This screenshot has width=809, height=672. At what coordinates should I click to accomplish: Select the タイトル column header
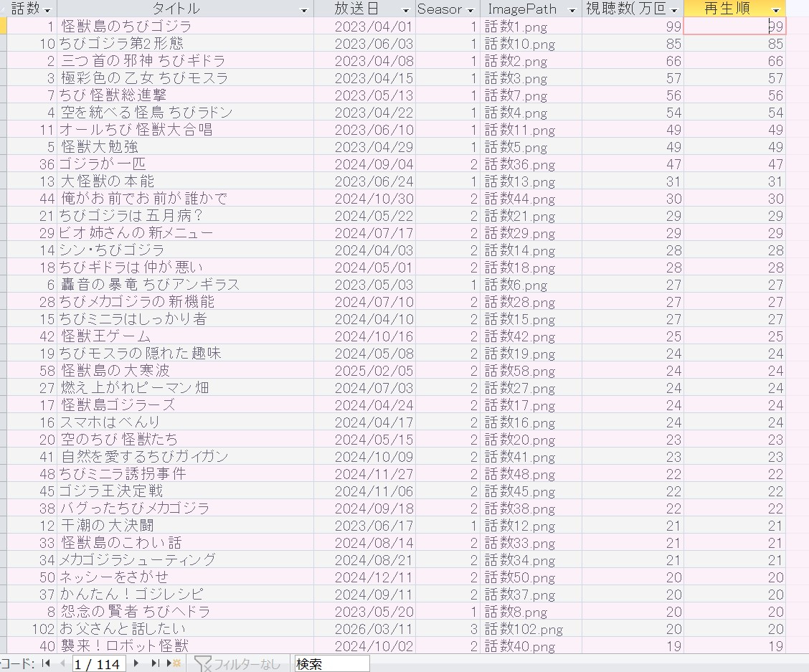tap(185, 9)
